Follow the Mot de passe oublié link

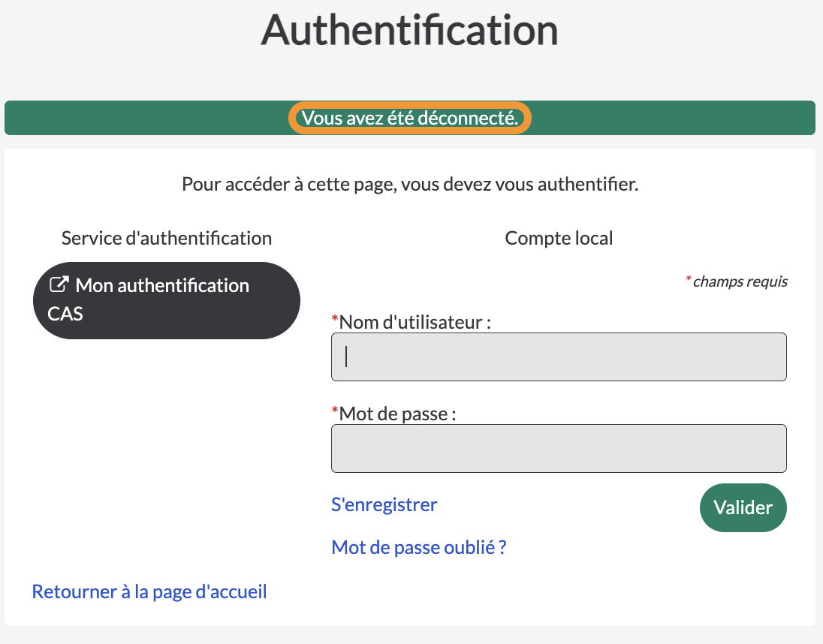point(418,547)
